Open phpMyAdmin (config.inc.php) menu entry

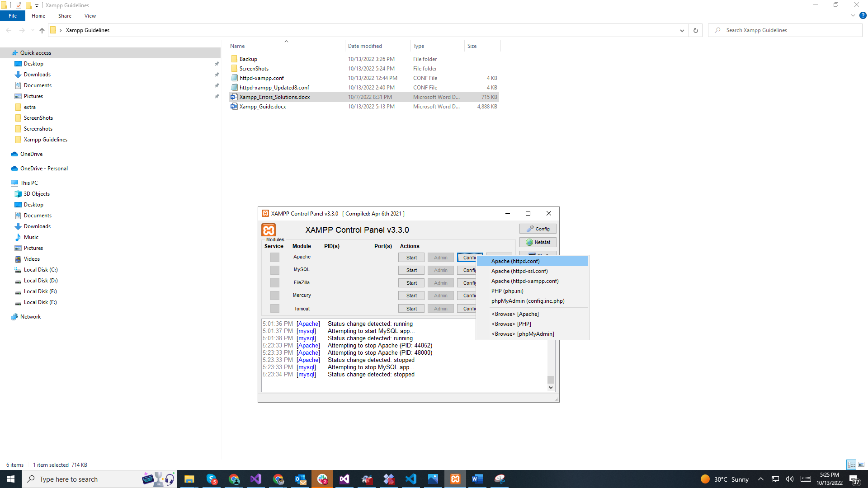coord(532,301)
